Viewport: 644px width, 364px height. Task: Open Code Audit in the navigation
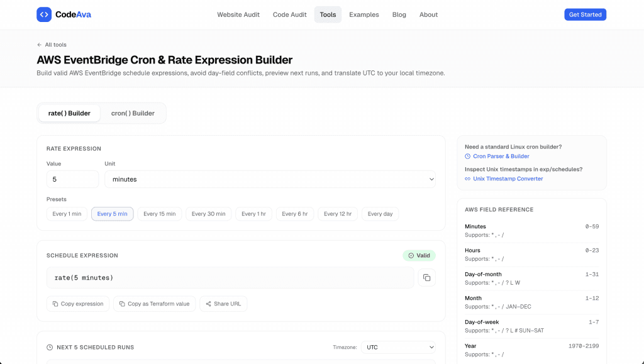[x=289, y=14]
